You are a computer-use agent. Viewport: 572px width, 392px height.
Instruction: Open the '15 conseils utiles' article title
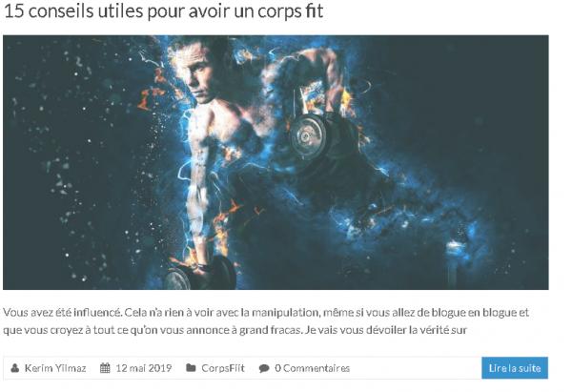[x=163, y=10]
